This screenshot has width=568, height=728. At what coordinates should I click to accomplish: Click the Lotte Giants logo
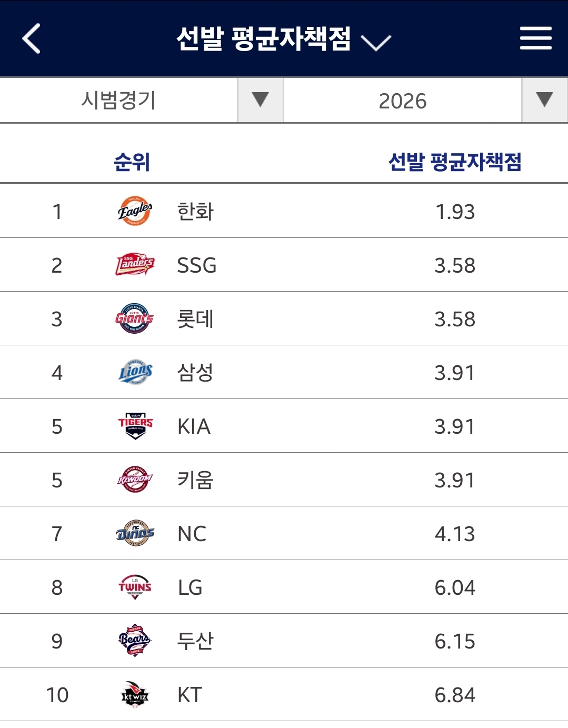pyautogui.click(x=135, y=318)
